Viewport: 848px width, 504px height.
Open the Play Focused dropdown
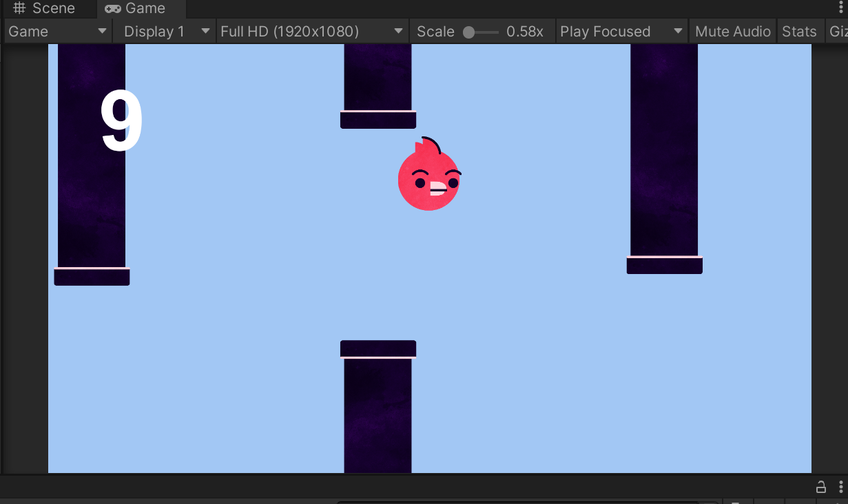621,32
